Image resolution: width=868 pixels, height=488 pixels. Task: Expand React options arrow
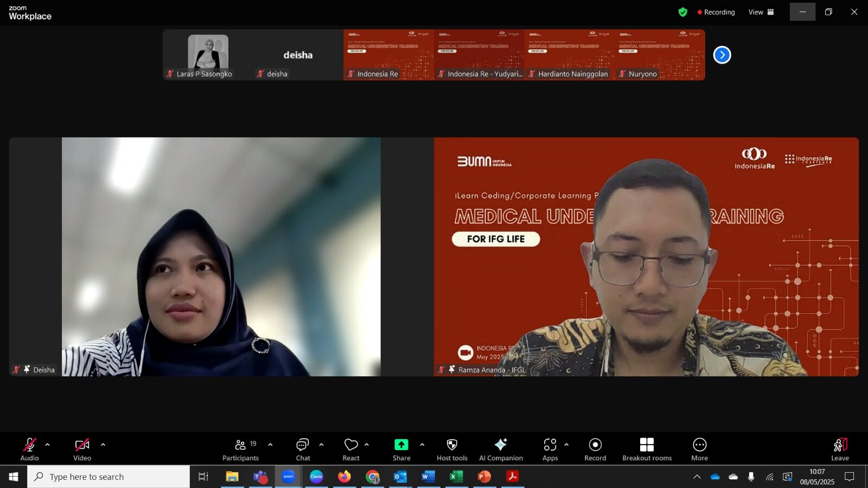click(367, 445)
